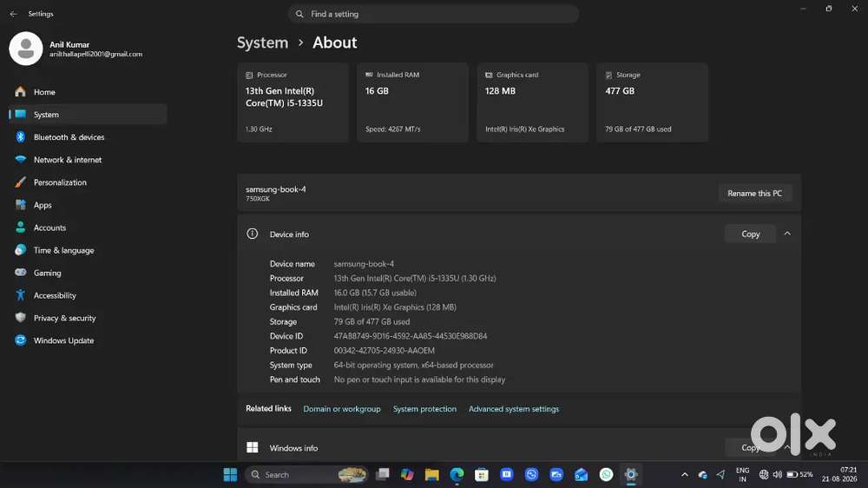Screen dimensions: 868x488
Task: Open Windows Update settings
Action: [x=88, y=340]
